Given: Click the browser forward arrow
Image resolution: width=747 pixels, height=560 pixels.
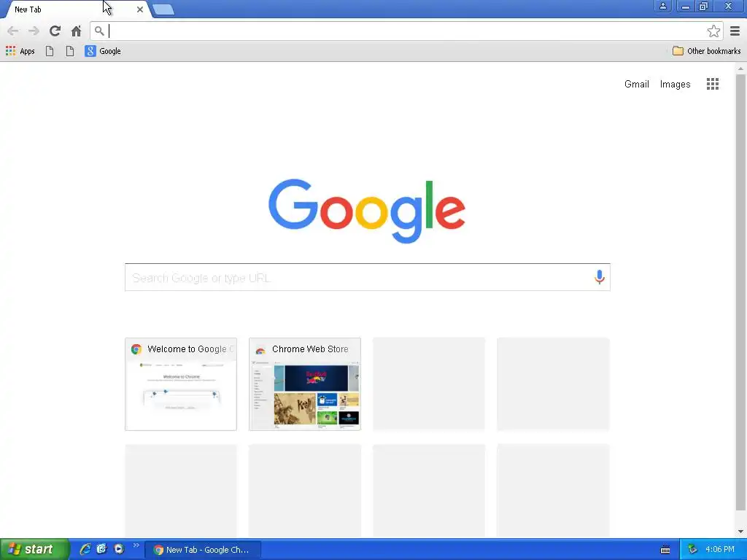Looking at the screenshot, I should (34, 31).
